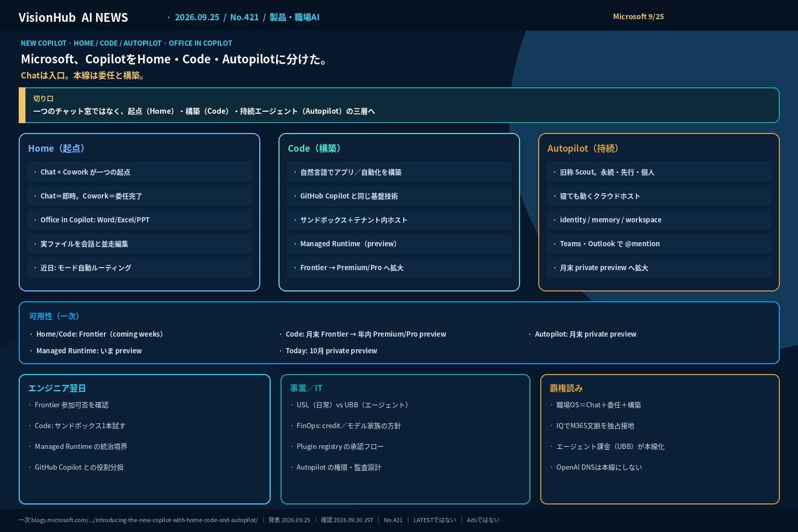Viewport: 798px width, 532px height.
Task: Select row '寝ても動くクラウドホスト'
Action: [x=659, y=196]
